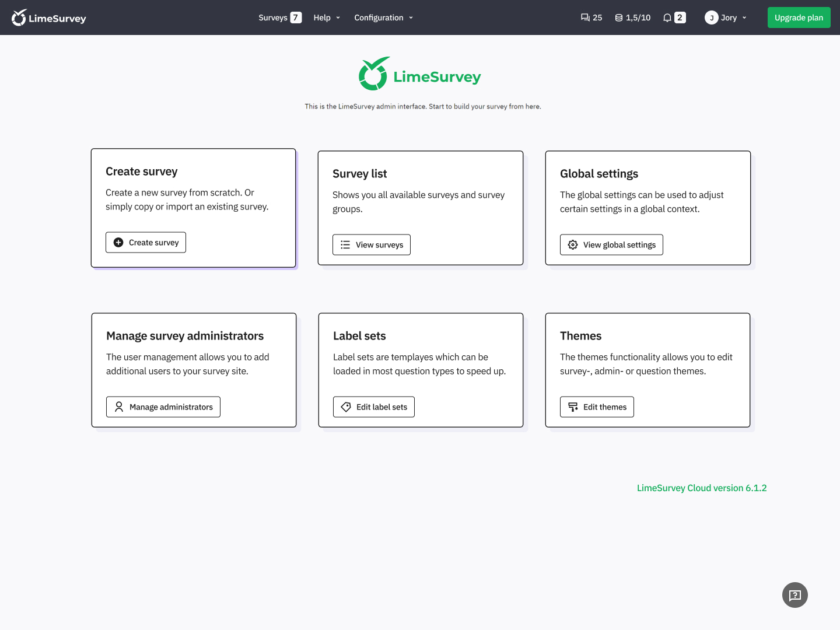
Task: Click the paint roller icon on Edit themes
Action: tap(572, 407)
